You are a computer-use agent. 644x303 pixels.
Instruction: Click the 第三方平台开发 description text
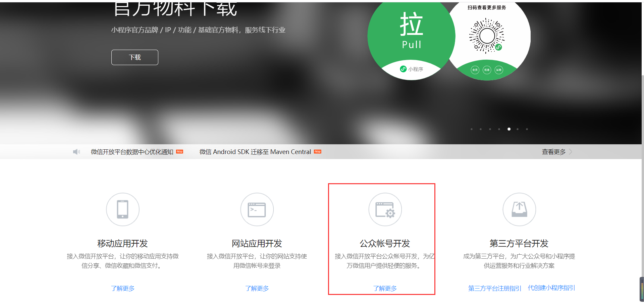click(519, 261)
